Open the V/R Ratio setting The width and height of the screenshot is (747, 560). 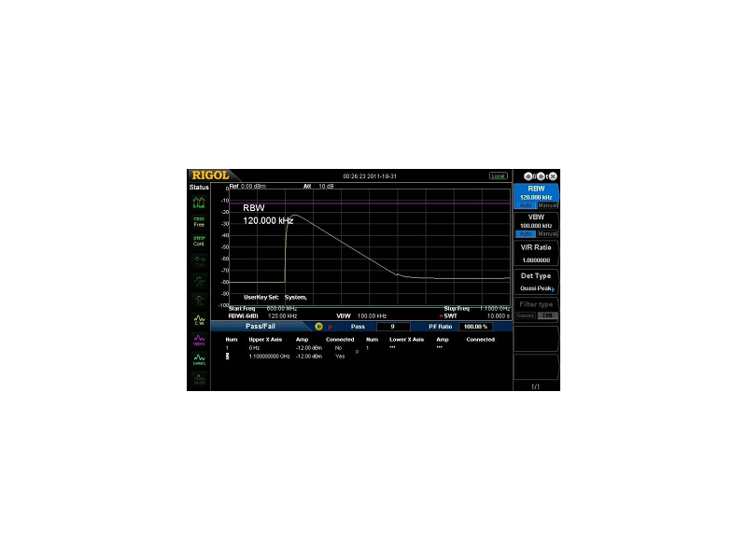[x=536, y=254]
